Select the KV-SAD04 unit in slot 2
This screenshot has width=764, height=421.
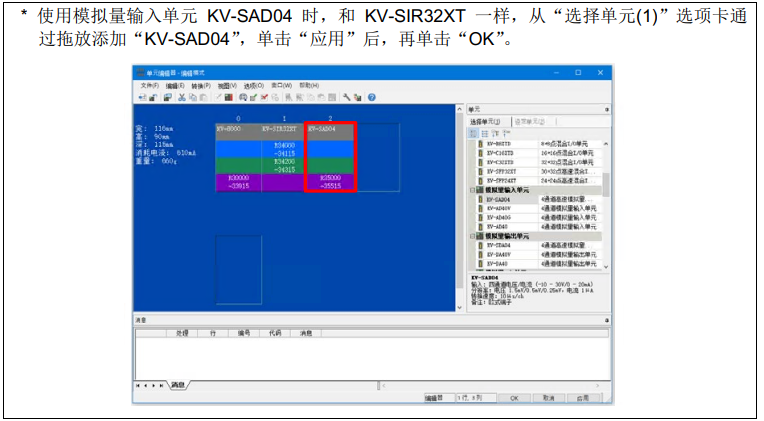pos(331,157)
